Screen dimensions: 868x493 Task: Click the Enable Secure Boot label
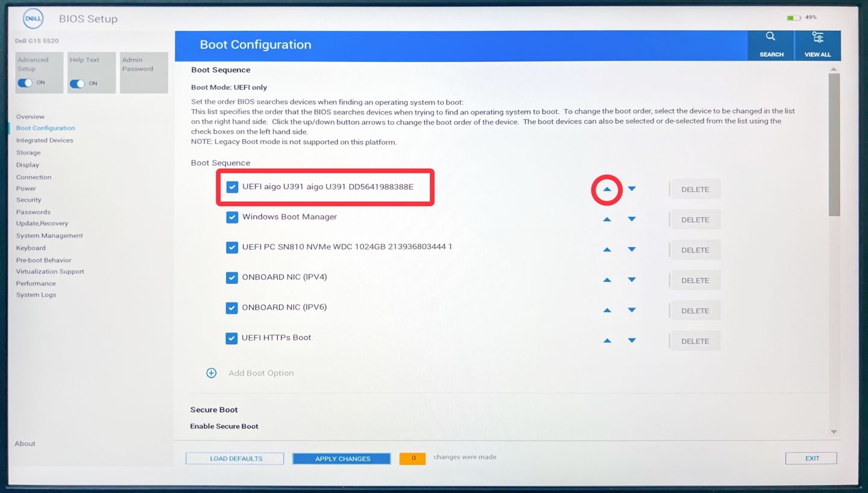pos(224,426)
